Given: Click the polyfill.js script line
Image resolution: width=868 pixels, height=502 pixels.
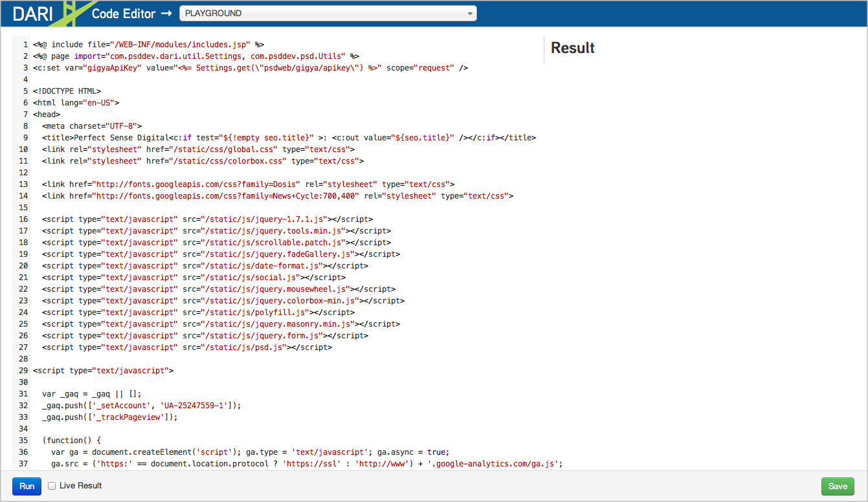Looking at the screenshot, I should click(x=199, y=312).
